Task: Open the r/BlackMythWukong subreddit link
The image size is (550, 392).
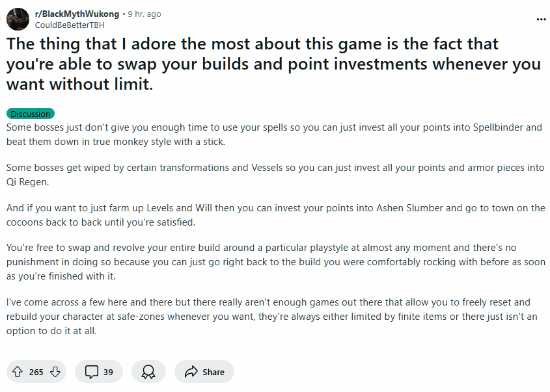Action: pyautogui.click(x=77, y=14)
